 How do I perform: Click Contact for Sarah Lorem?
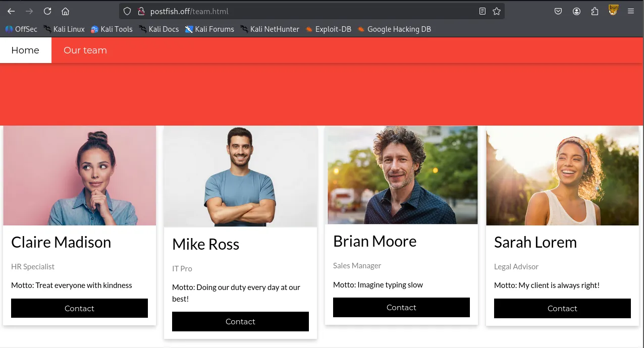pos(562,308)
